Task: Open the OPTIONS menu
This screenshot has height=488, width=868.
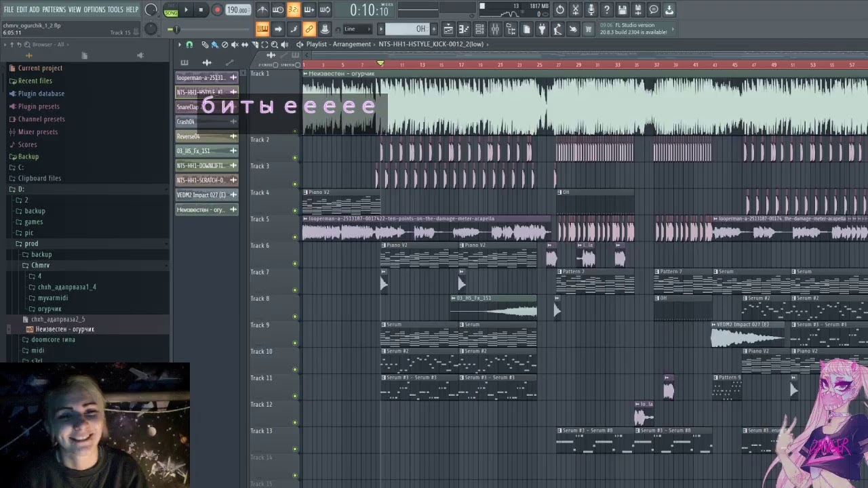Action: pyautogui.click(x=94, y=9)
